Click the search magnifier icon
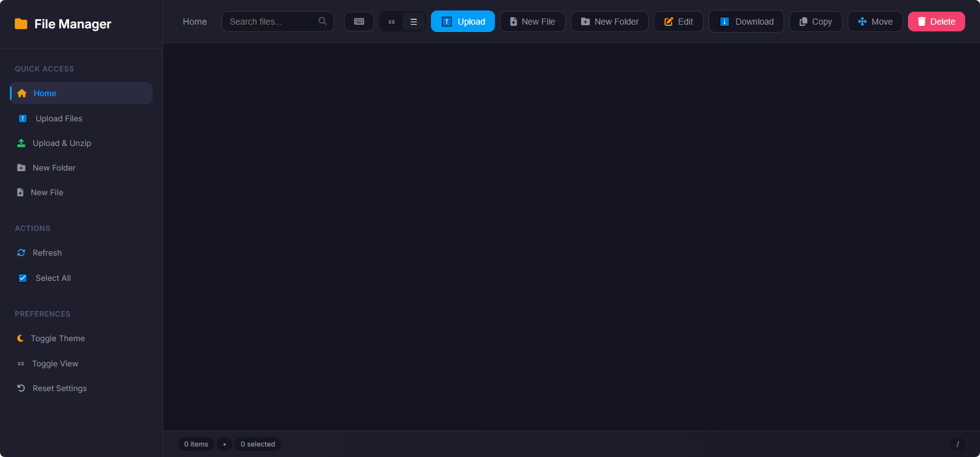 [323, 21]
